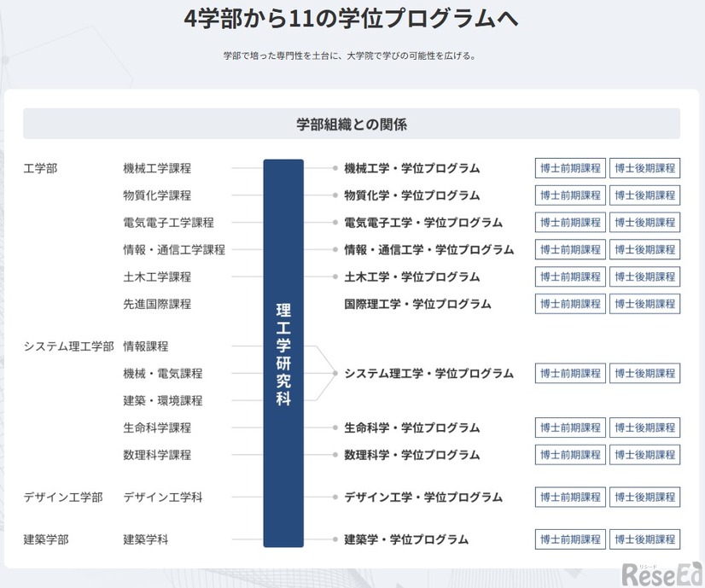Click the システム理工学・学位プログラム label

coord(429,373)
